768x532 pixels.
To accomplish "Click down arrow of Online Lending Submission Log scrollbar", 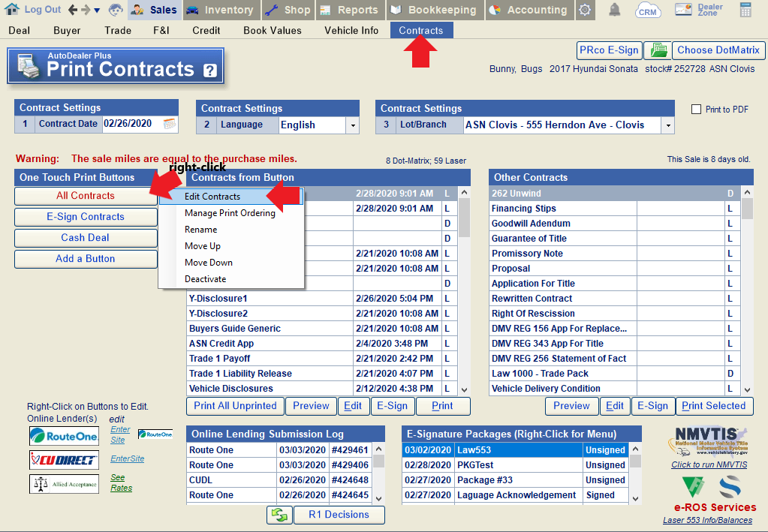I will [x=378, y=499].
